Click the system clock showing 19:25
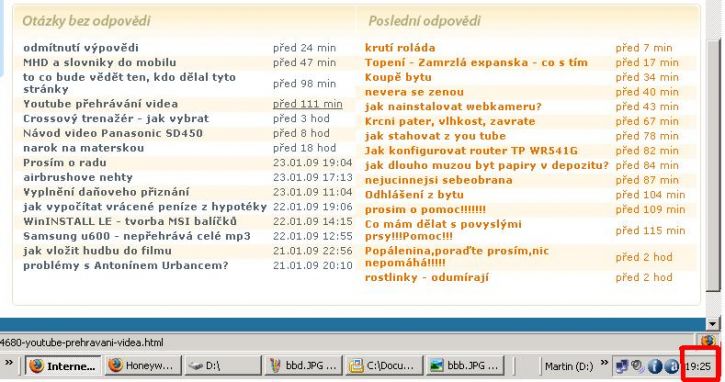Viewport: 725px width, 382px height. [x=698, y=367]
